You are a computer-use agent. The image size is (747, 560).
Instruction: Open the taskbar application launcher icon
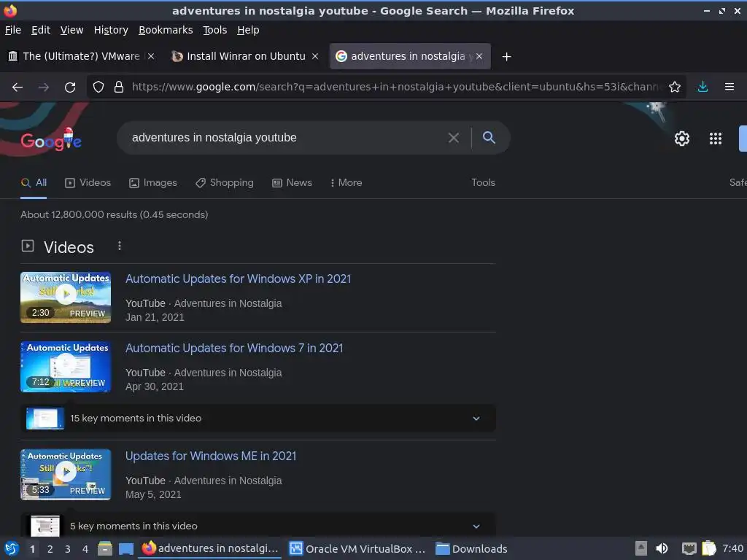(x=12, y=548)
